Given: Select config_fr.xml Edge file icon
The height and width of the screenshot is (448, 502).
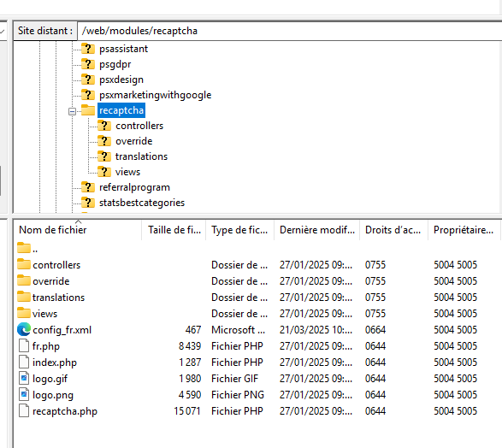Looking at the screenshot, I should point(24,330).
